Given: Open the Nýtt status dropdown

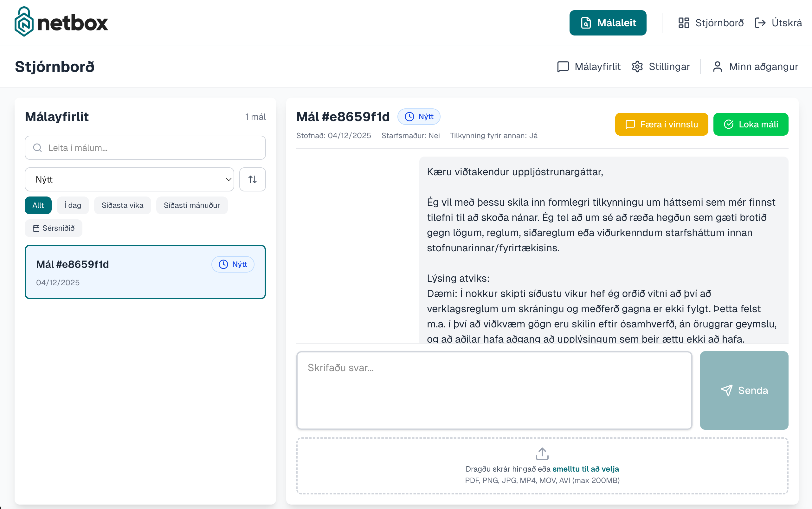Looking at the screenshot, I should pyautogui.click(x=129, y=179).
